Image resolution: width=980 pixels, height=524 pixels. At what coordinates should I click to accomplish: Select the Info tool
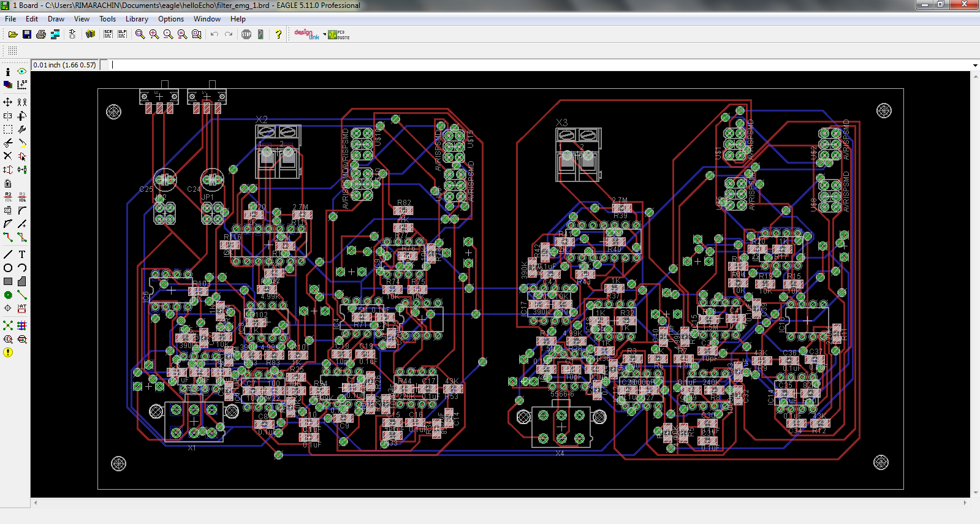pyautogui.click(x=8, y=72)
